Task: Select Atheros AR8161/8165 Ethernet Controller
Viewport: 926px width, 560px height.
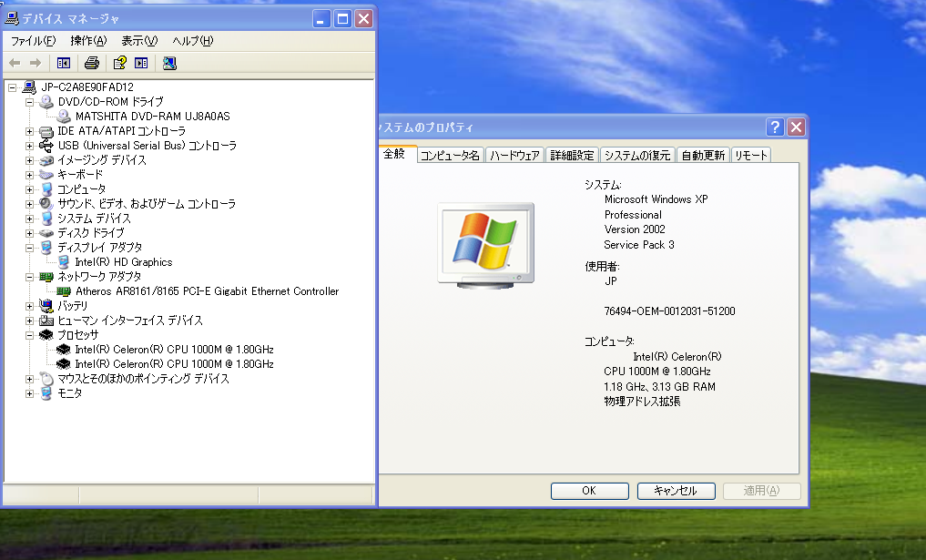Action: point(208,291)
